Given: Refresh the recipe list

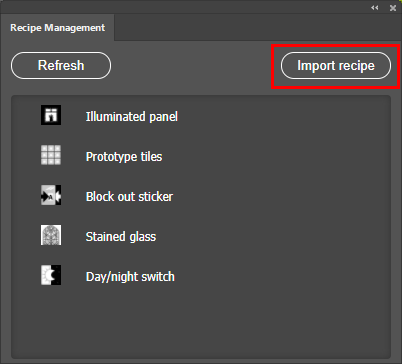Looking at the screenshot, I should pos(61,65).
